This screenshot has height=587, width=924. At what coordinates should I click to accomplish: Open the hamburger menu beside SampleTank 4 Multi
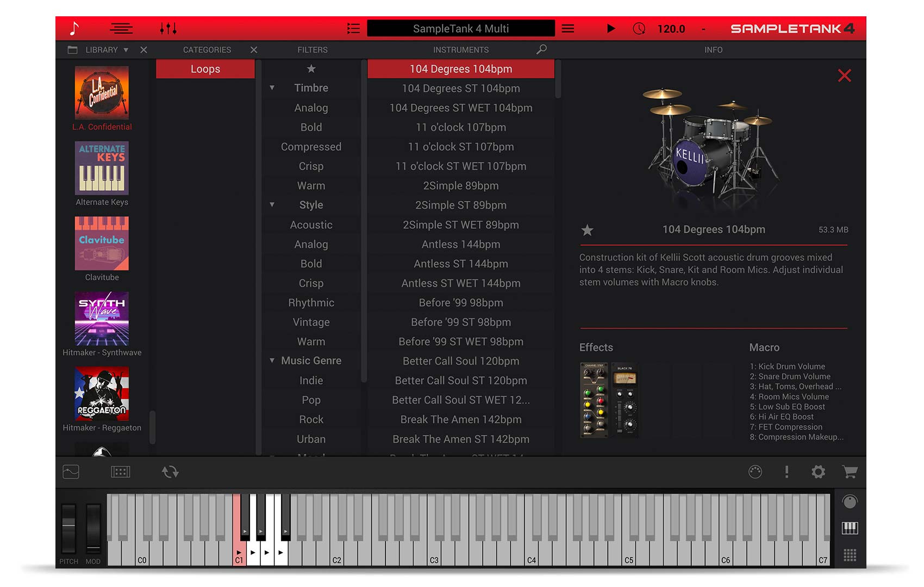click(568, 29)
